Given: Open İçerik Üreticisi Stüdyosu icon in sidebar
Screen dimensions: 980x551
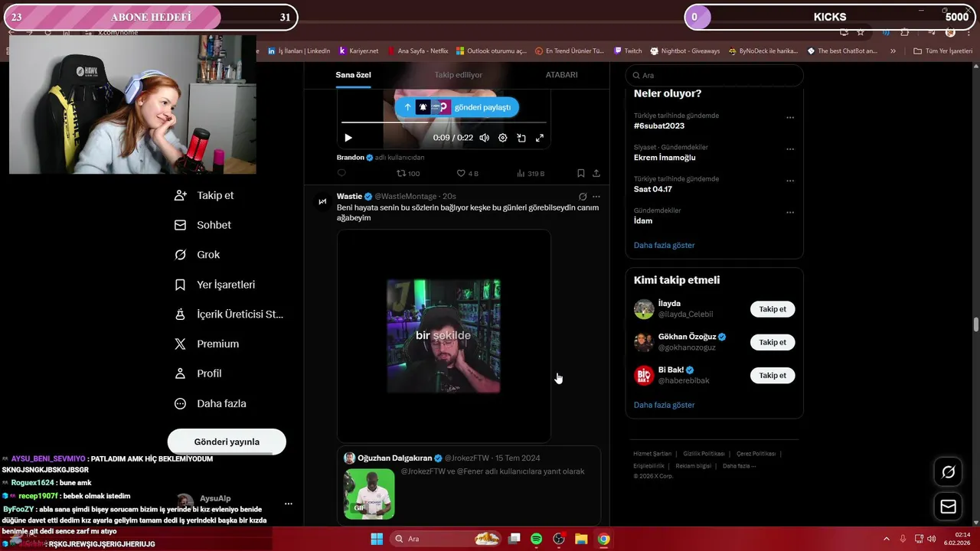Looking at the screenshot, I should click(181, 315).
